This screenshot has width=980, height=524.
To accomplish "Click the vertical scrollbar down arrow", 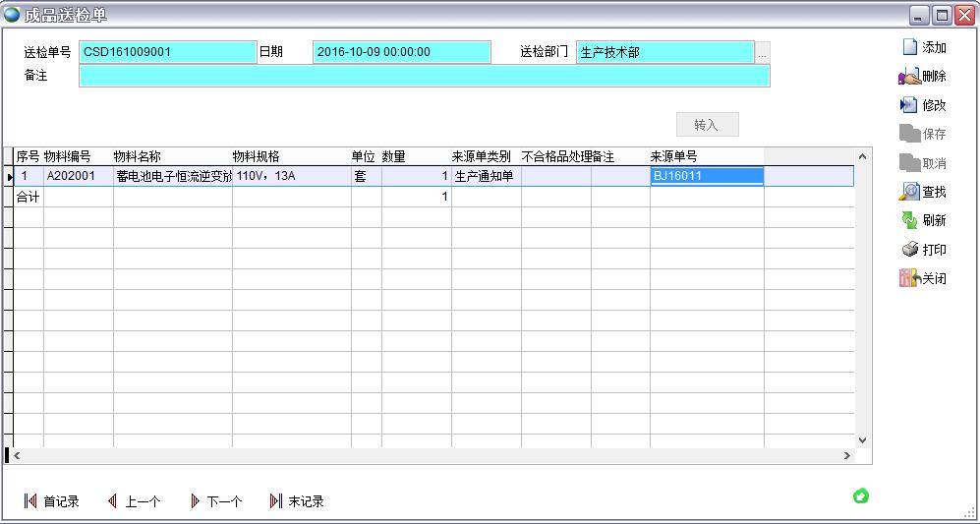I will [863, 440].
